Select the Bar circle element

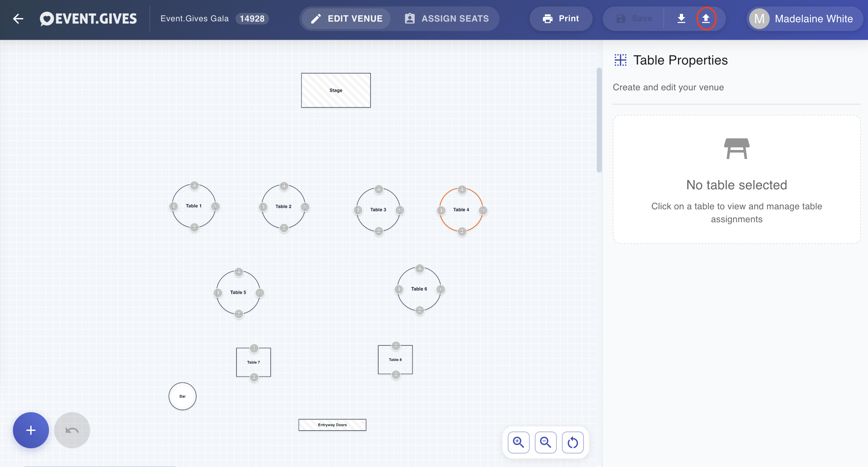point(182,396)
